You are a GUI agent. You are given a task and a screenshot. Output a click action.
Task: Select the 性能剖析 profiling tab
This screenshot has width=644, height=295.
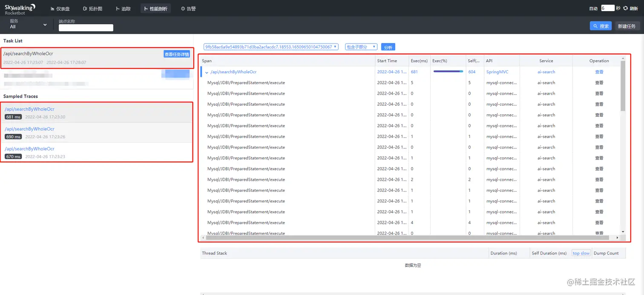155,9
